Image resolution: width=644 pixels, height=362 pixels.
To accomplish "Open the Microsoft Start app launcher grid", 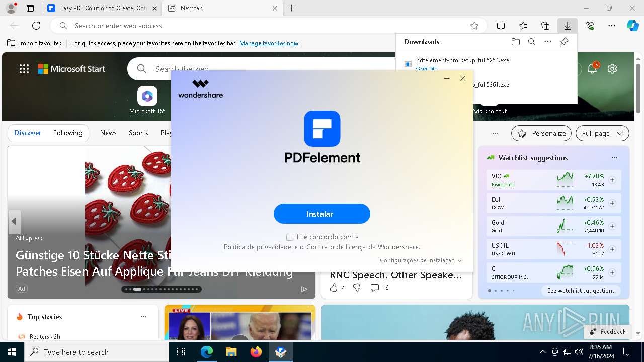I will coord(24,69).
